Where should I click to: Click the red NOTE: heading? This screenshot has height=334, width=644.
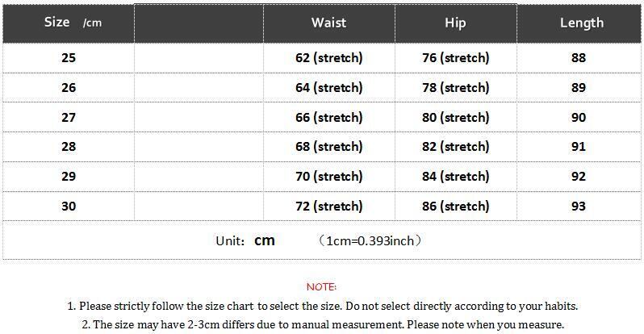[x=321, y=286]
